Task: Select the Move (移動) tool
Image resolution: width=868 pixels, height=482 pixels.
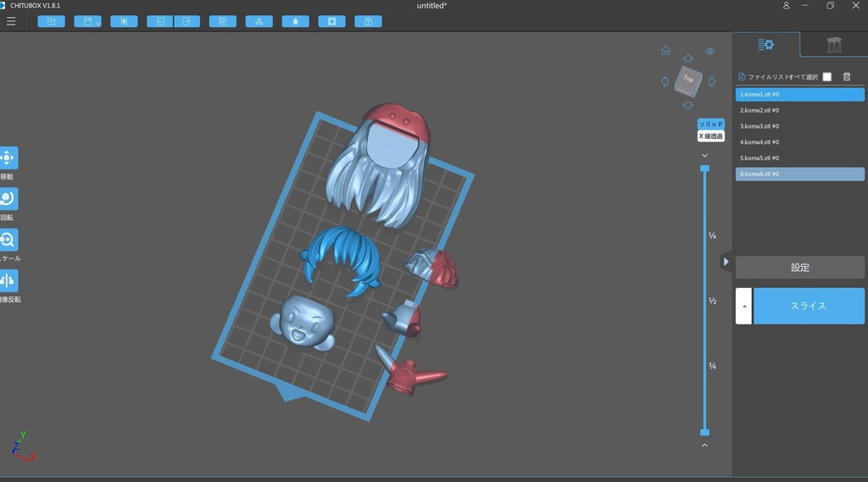Action: (8, 158)
